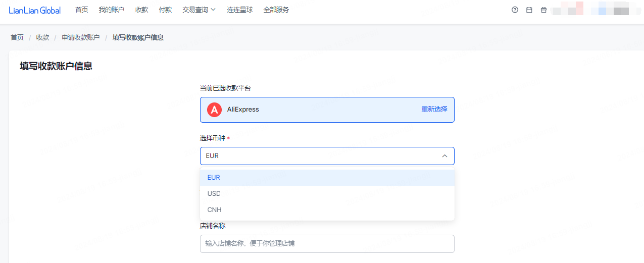Image resolution: width=644 pixels, height=263 pixels.
Task: Choose USD in the currency list
Action: [x=214, y=194]
